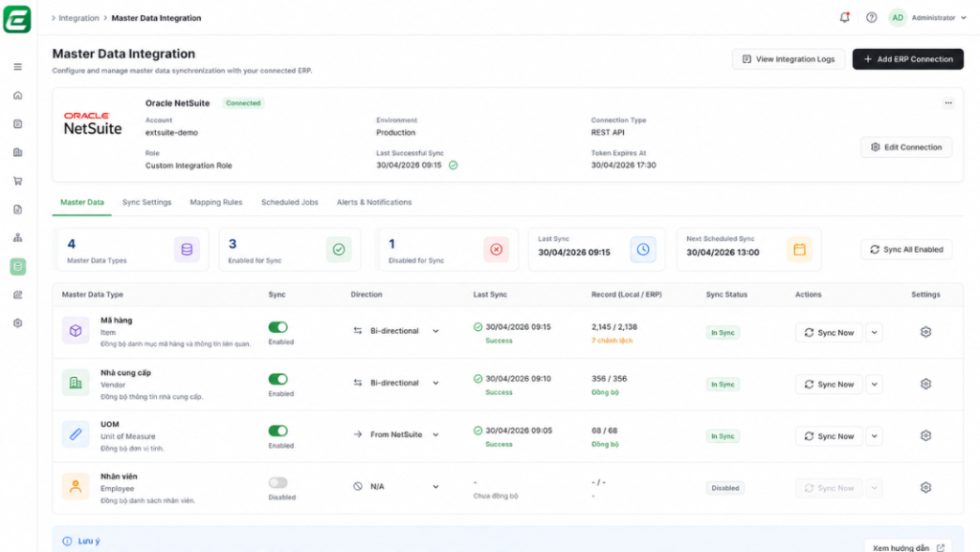Screen dimensions: 980x552
Task: Switch to Alerts & Notifications tab
Action: coord(374,202)
